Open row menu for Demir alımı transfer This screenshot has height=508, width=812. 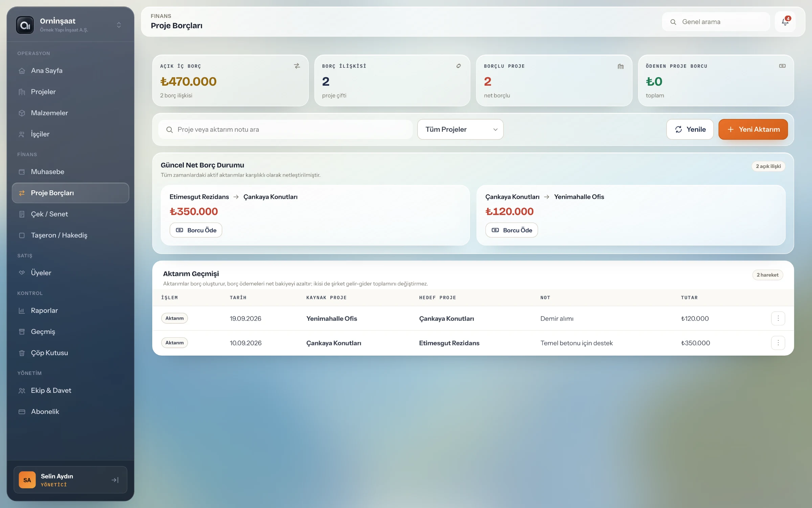[778, 318]
